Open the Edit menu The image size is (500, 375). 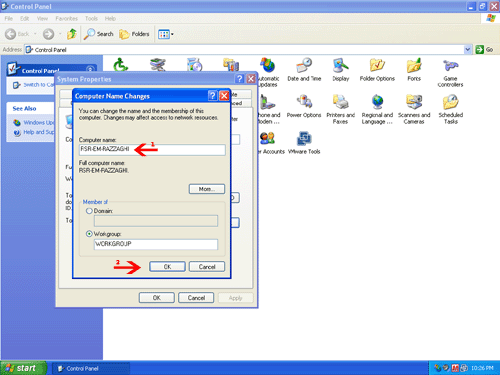coord(24,18)
